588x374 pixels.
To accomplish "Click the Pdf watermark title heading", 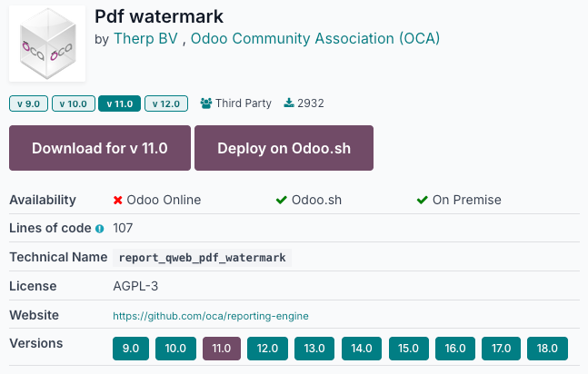I will 159,16.
